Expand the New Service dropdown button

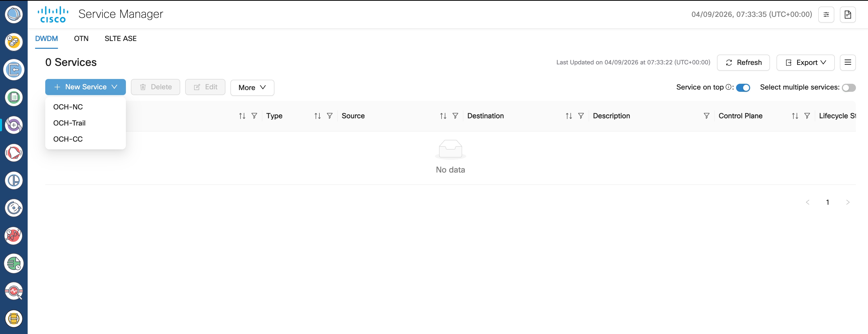[86, 87]
